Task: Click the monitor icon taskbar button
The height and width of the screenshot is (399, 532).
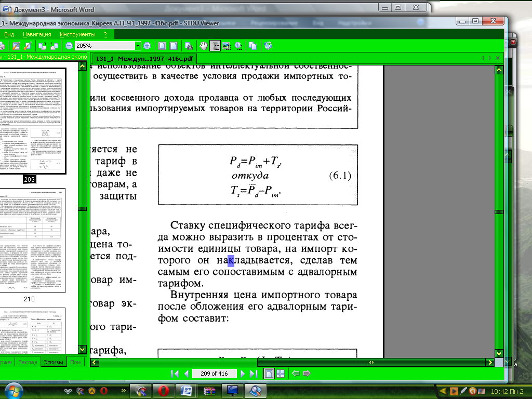Action: coord(232,391)
